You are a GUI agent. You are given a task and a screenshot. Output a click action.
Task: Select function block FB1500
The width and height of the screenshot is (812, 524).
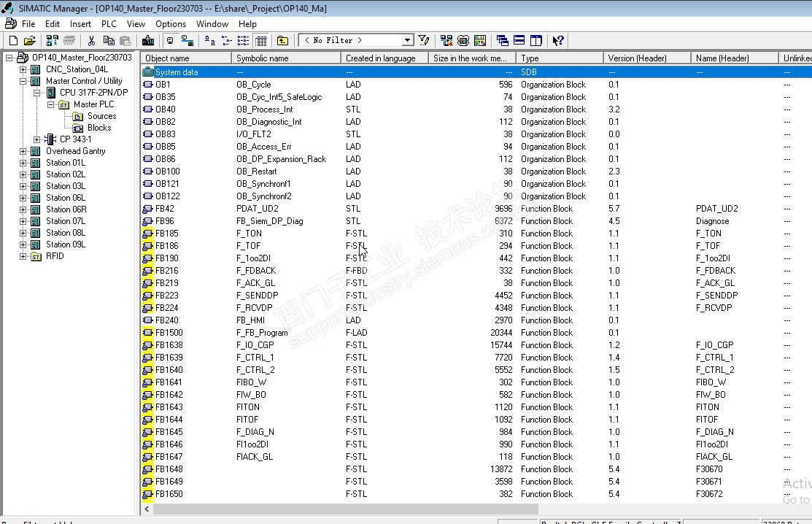[169, 333]
